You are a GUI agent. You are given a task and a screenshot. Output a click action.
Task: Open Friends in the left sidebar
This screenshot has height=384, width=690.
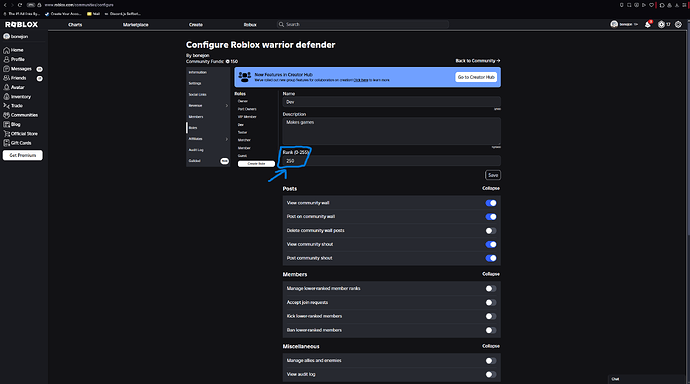(15, 78)
